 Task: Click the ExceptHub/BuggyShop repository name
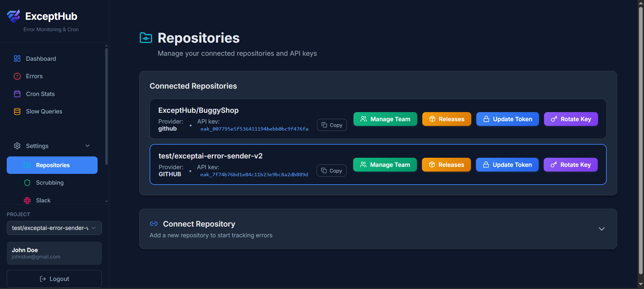(198, 110)
